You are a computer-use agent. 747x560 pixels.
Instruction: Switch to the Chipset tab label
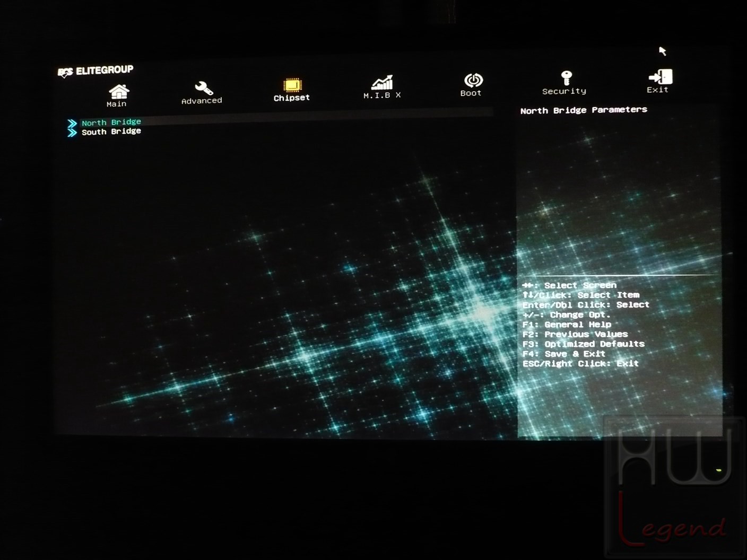coord(292,98)
